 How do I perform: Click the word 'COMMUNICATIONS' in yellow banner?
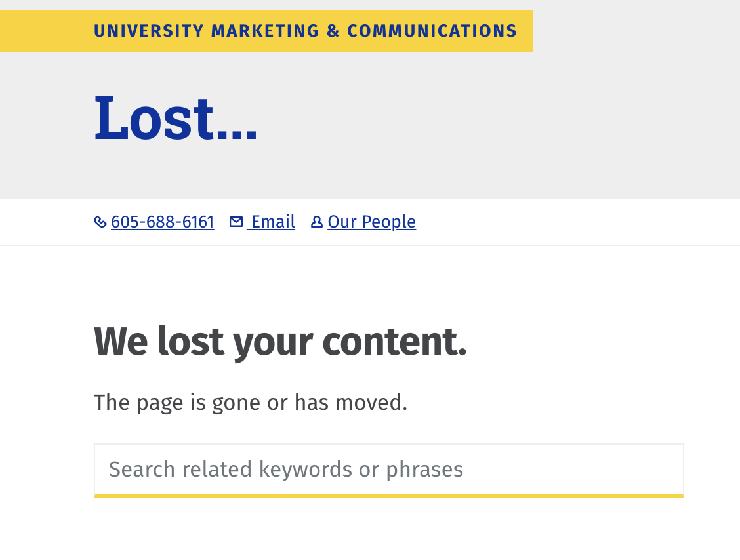pos(432,31)
